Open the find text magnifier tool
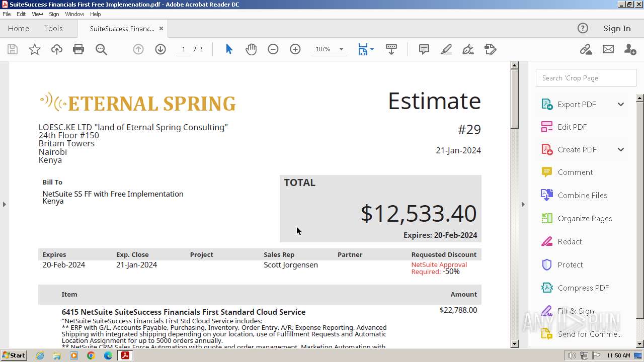This screenshot has width=644, height=362. click(x=101, y=49)
